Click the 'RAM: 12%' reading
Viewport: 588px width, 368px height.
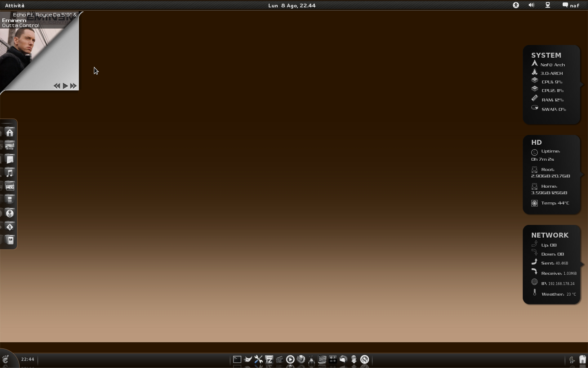click(x=552, y=100)
